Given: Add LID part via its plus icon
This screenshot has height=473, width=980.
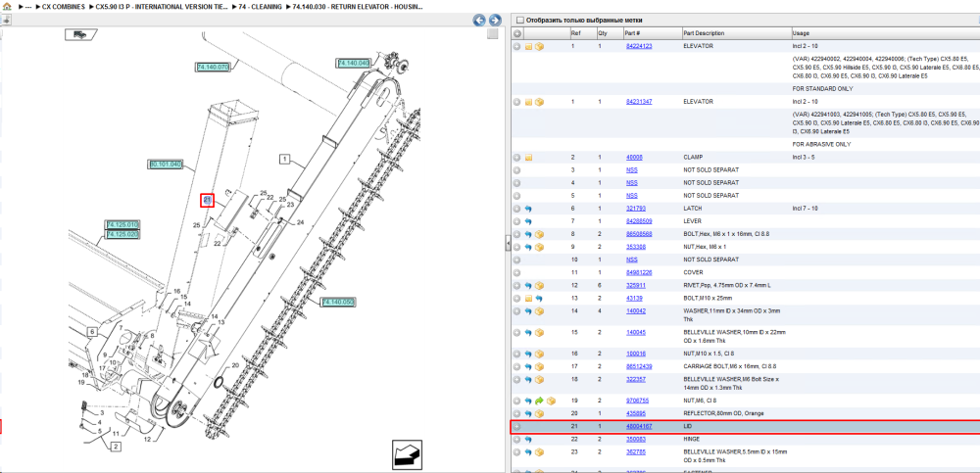Looking at the screenshot, I should coord(516,427).
